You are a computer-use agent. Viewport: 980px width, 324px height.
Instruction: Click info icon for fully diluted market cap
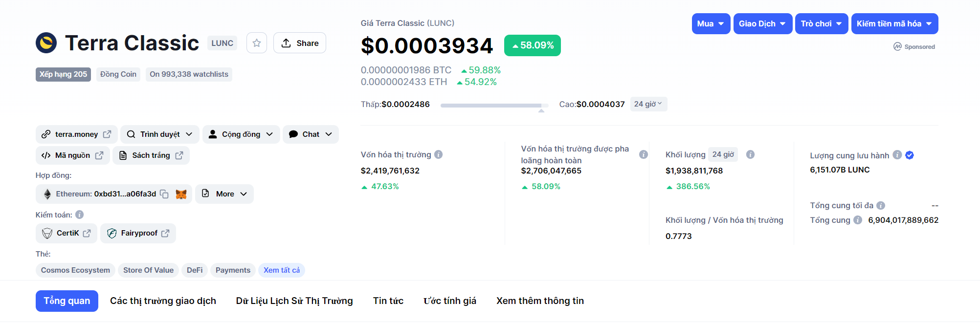644,154
